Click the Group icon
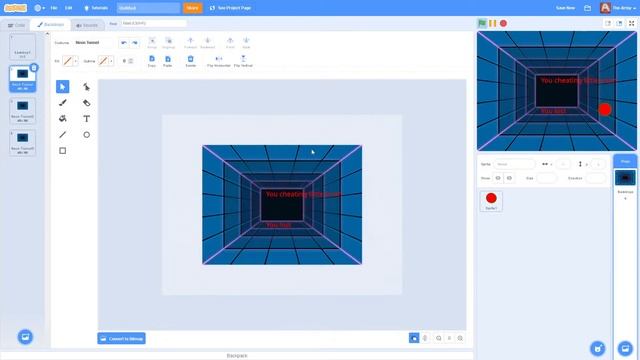This screenshot has height=360, width=640. 152,42
